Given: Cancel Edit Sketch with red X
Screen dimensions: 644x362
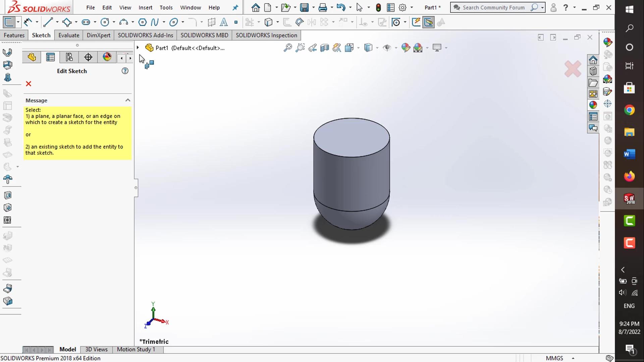Looking at the screenshot, I should 29,84.
